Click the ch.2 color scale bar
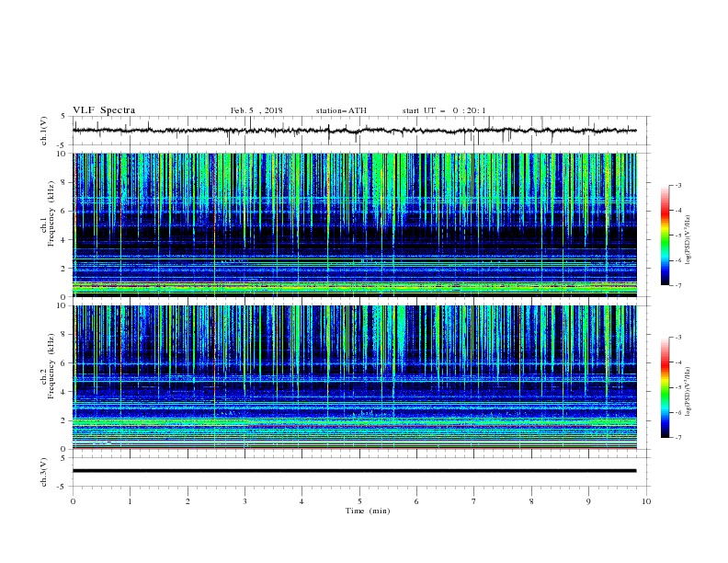728x563 pixels. pos(665,387)
